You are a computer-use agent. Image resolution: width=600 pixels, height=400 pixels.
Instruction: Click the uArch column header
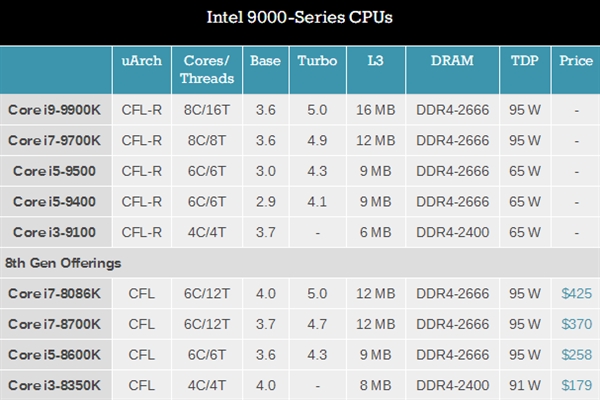coord(141,61)
